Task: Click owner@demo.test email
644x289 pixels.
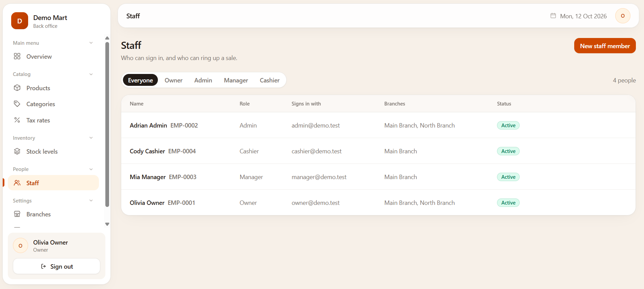Action: pyautogui.click(x=315, y=203)
